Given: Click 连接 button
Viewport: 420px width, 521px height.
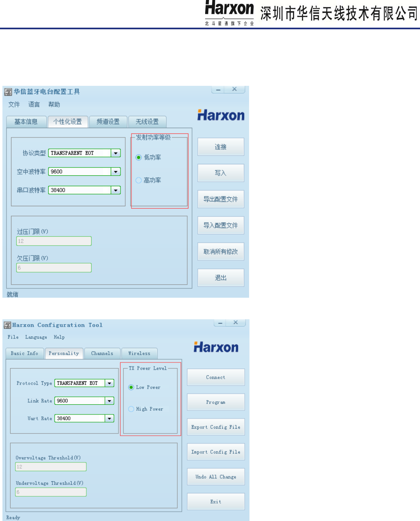Looking at the screenshot, I should tap(221, 147).
